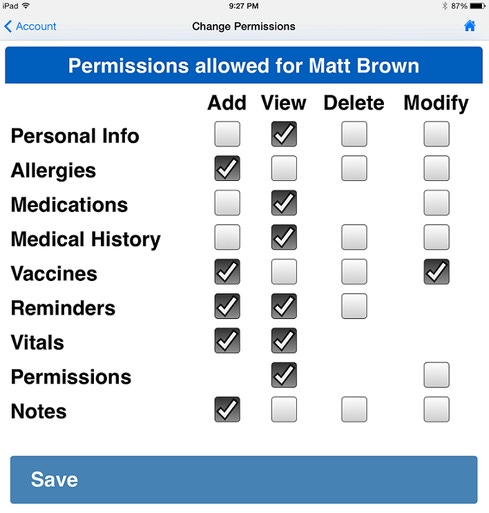Uncheck Add permission for Allergies
Image resolution: width=489 pixels, height=513 pixels.
tap(227, 168)
